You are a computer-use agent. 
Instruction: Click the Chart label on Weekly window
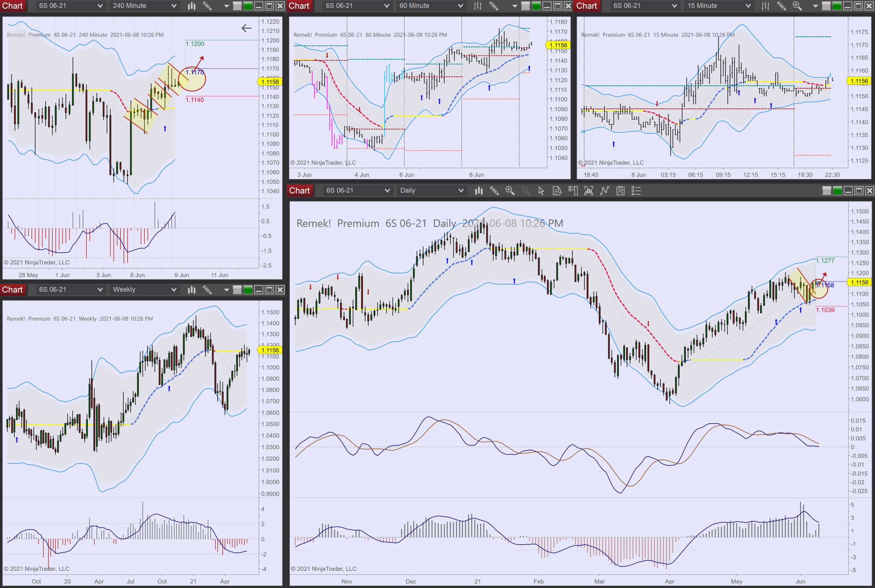12,289
